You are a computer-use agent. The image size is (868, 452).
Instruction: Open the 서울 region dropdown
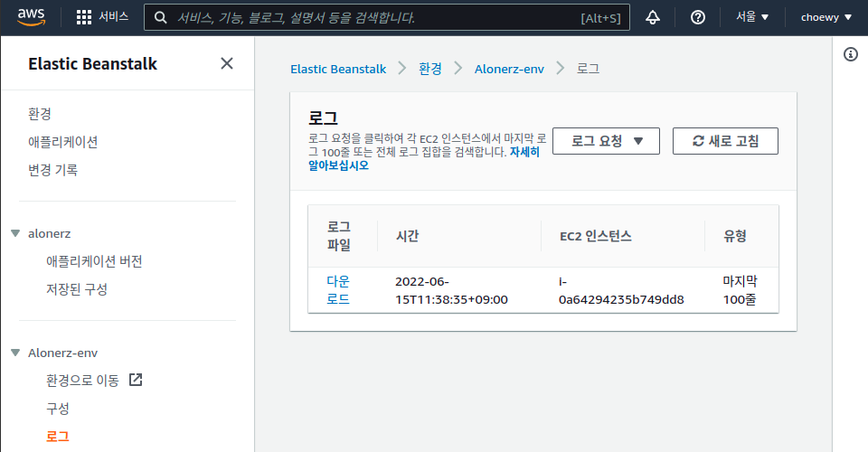(751, 18)
